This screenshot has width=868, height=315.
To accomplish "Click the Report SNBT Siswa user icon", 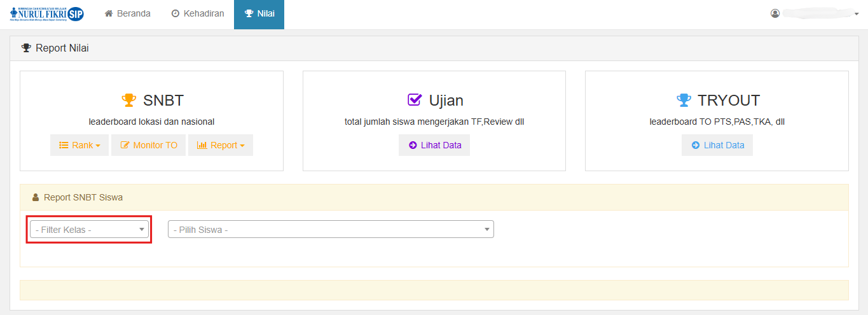I will [36, 197].
